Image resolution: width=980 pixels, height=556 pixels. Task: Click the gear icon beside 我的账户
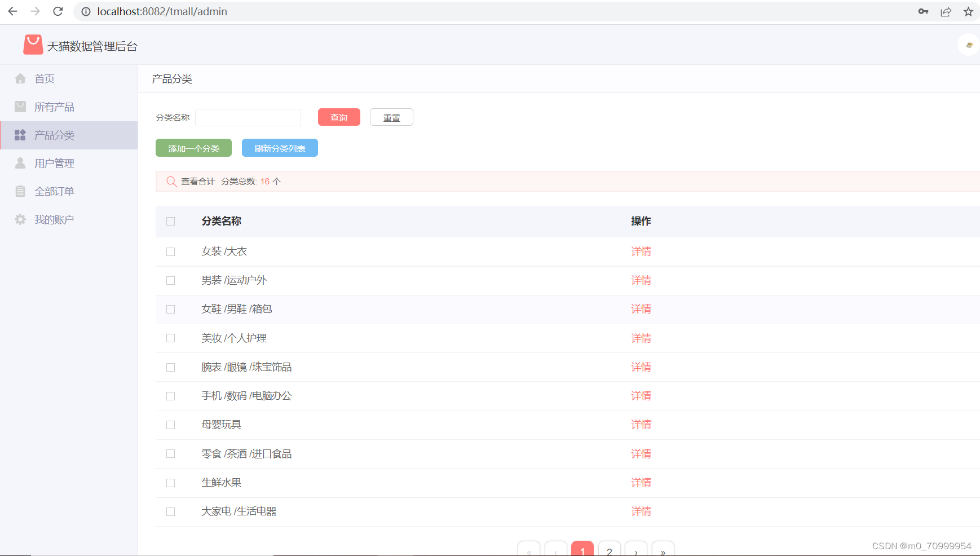[20, 219]
